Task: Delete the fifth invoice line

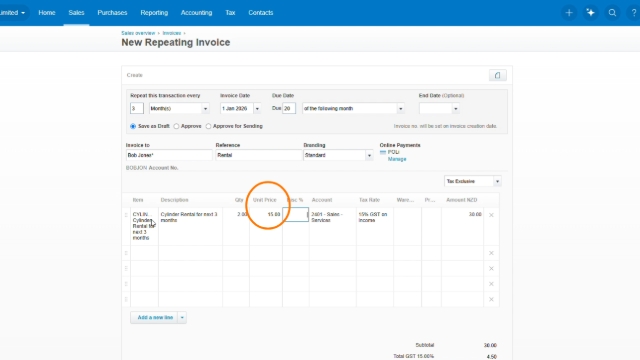Action: coord(491,300)
